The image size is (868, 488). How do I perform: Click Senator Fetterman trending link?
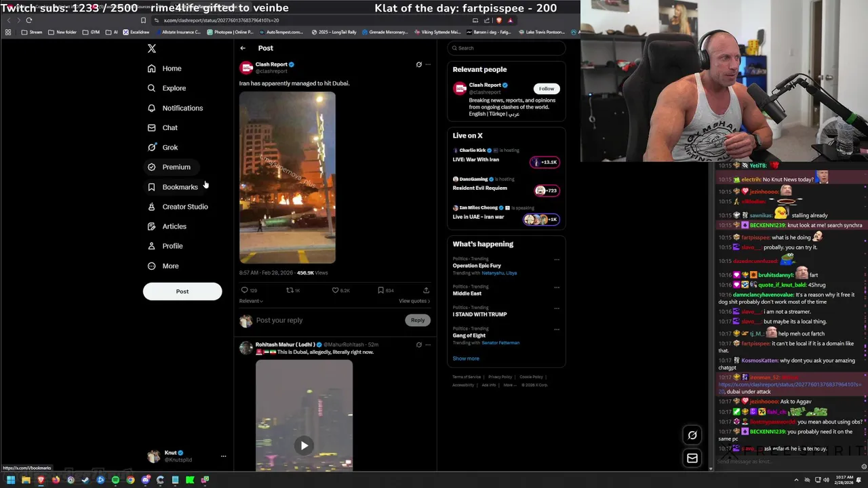500,343
